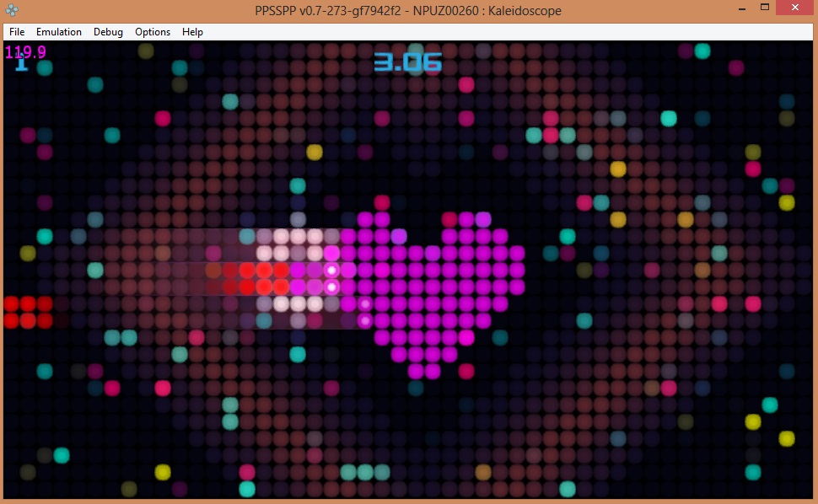The height and width of the screenshot is (504, 818).
Task: Maximize the PPSSPP emulator window
Action: coord(764,8)
